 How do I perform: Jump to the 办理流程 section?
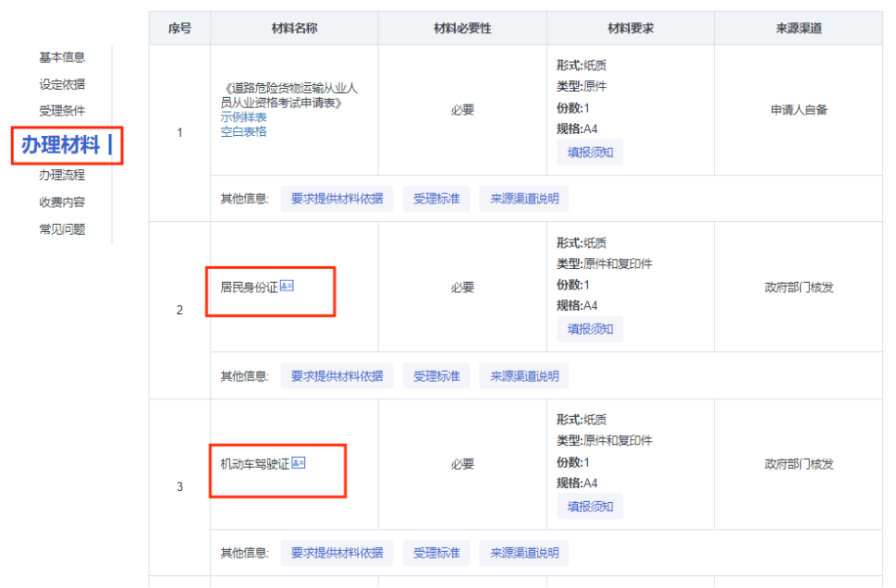[x=62, y=175]
